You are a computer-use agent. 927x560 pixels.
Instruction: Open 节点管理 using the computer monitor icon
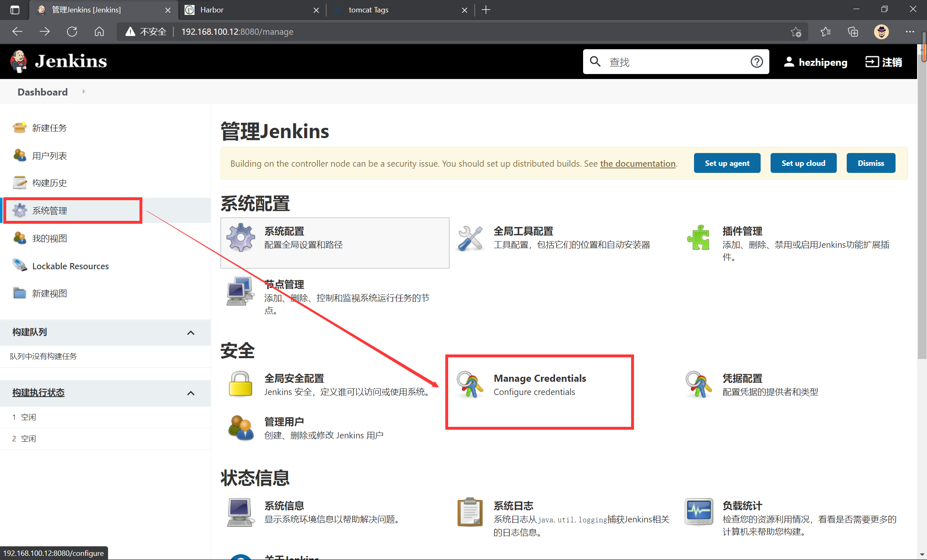(x=240, y=291)
